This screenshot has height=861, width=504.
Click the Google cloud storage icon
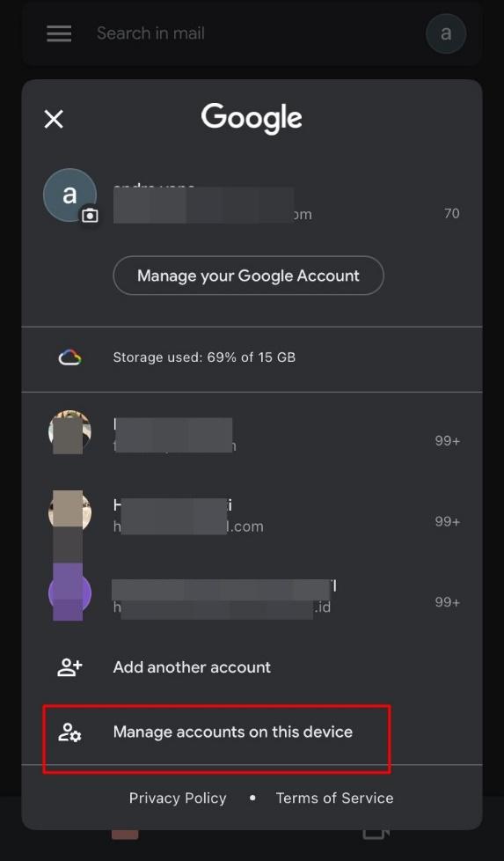tap(70, 357)
